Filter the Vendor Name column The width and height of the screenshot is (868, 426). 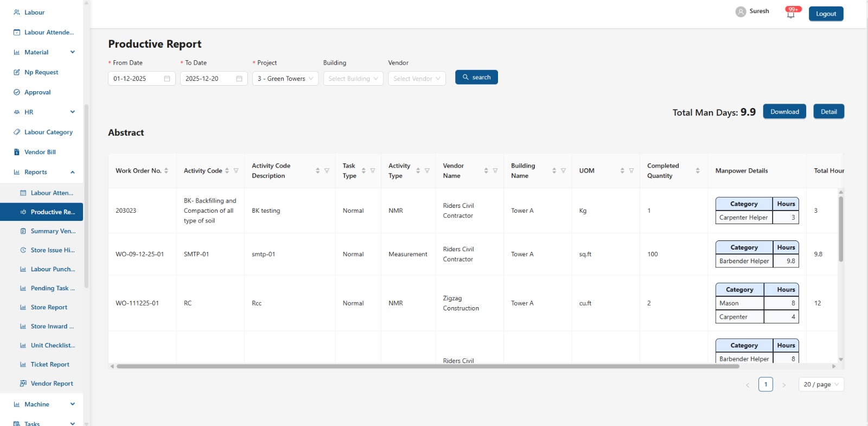pyautogui.click(x=495, y=170)
